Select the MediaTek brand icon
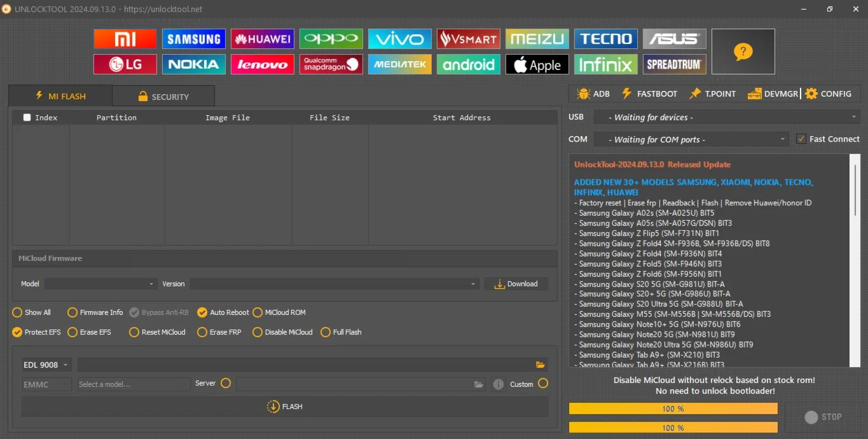The image size is (868, 439). click(x=399, y=64)
